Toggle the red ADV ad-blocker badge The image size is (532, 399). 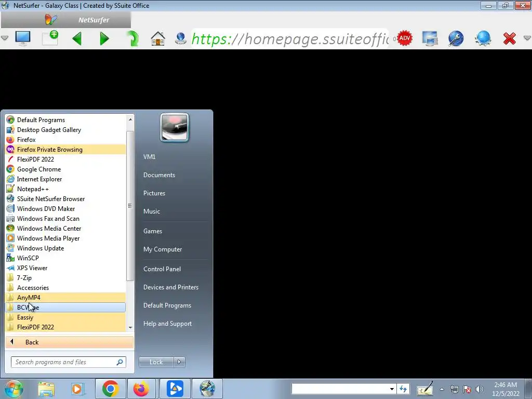pos(404,38)
